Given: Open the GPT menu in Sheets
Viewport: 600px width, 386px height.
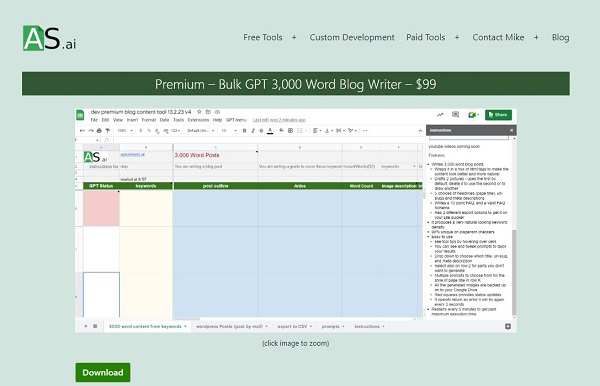Looking at the screenshot, I should 236,120.
